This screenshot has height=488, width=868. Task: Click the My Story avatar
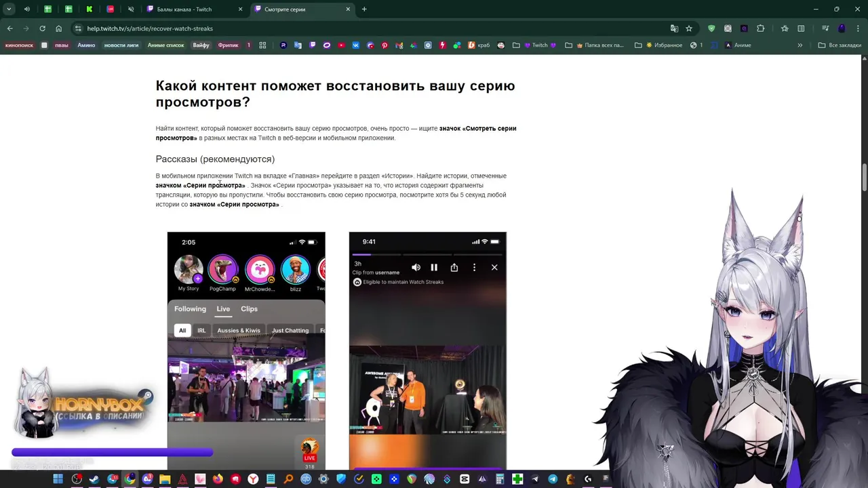pyautogui.click(x=189, y=270)
